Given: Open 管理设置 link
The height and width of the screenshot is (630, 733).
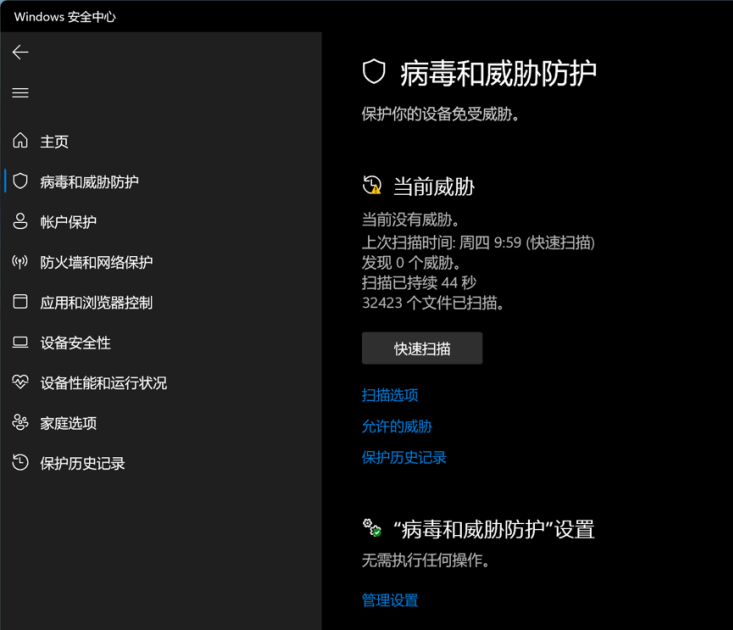Looking at the screenshot, I should tap(390, 600).
